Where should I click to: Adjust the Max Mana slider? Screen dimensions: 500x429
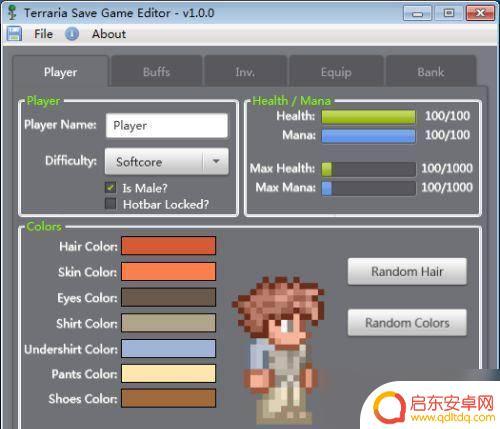pyautogui.click(x=369, y=188)
